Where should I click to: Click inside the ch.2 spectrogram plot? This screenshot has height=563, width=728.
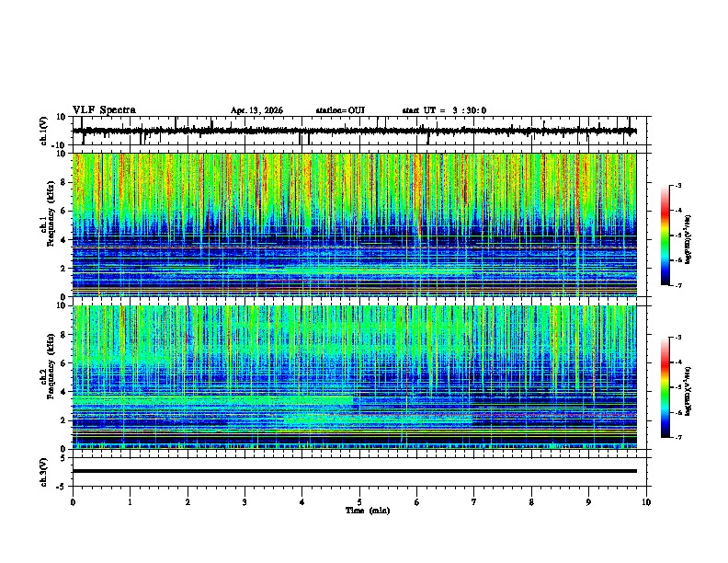click(355, 377)
